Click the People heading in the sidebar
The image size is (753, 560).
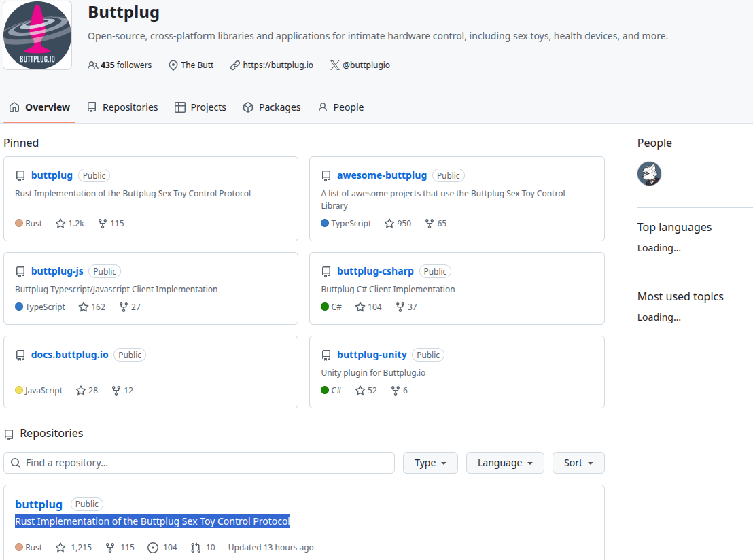(654, 143)
